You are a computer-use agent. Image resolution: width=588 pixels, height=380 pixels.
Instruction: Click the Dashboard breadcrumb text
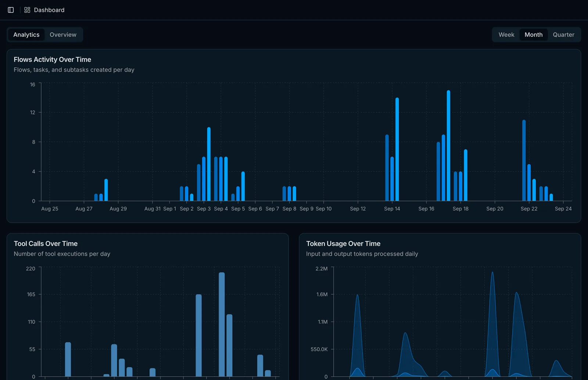[x=49, y=10]
